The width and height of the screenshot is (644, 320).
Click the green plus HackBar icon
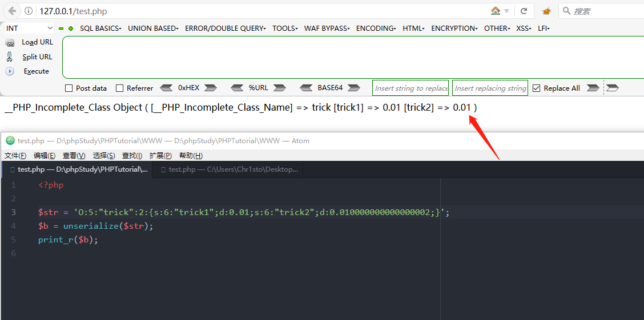point(71,29)
